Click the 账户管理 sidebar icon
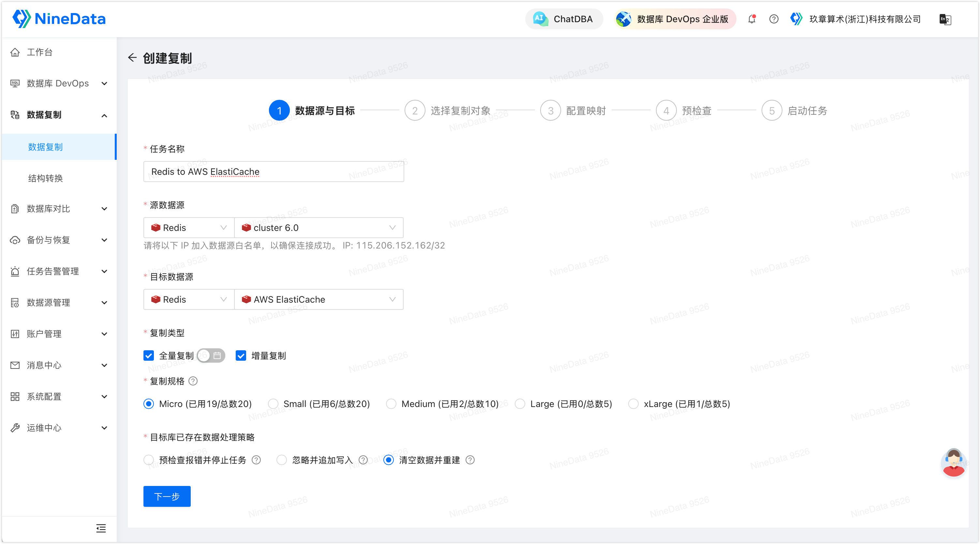 (15, 334)
